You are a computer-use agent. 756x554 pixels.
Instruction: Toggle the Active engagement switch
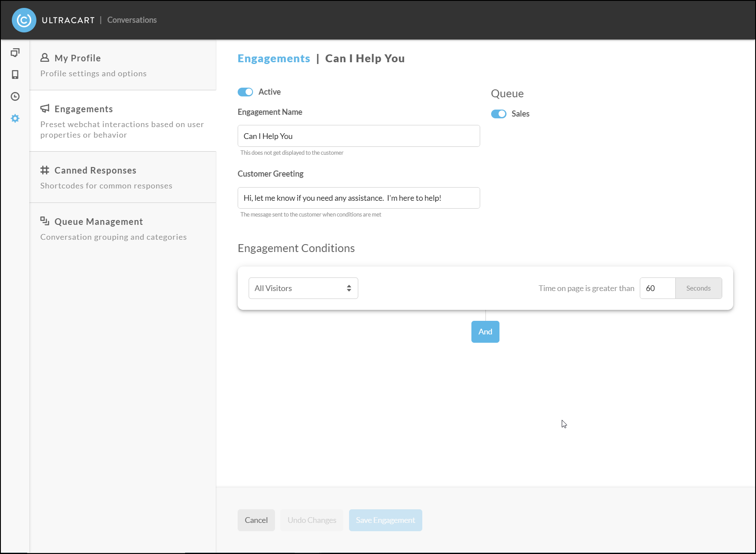click(x=245, y=92)
